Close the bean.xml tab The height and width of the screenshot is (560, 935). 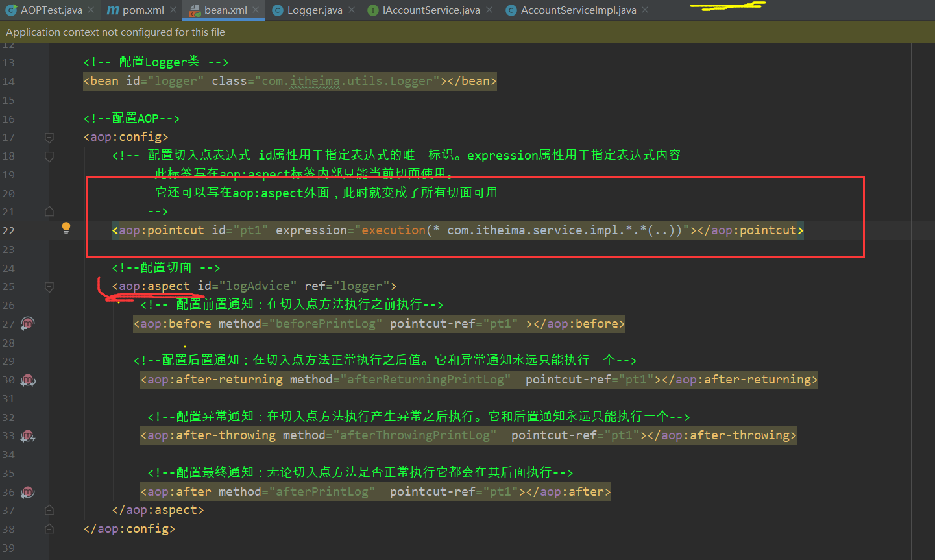click(256, 10)
